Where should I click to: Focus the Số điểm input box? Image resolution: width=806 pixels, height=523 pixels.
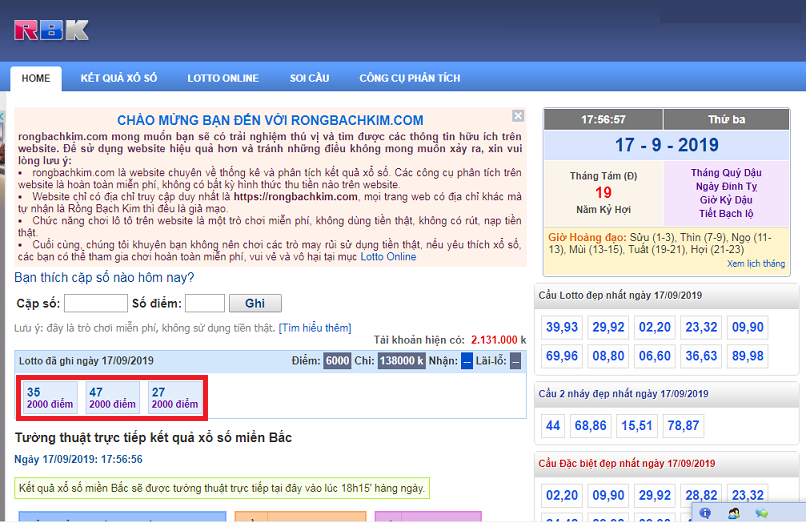tap(204, 303)
